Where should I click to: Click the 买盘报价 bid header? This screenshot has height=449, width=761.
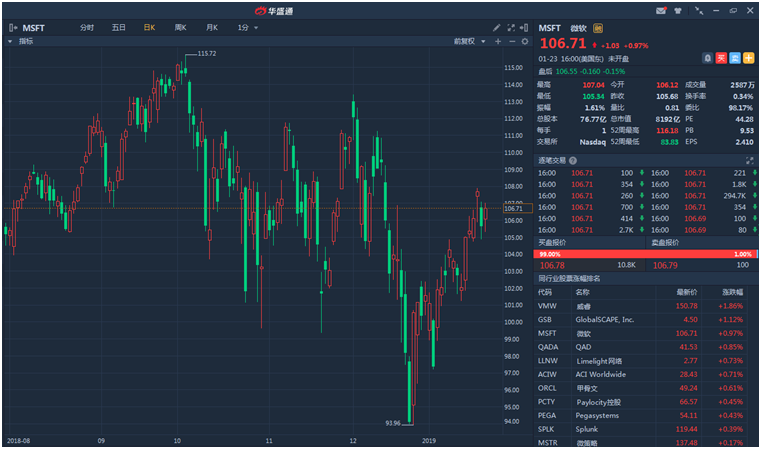(x=552, y=243)
